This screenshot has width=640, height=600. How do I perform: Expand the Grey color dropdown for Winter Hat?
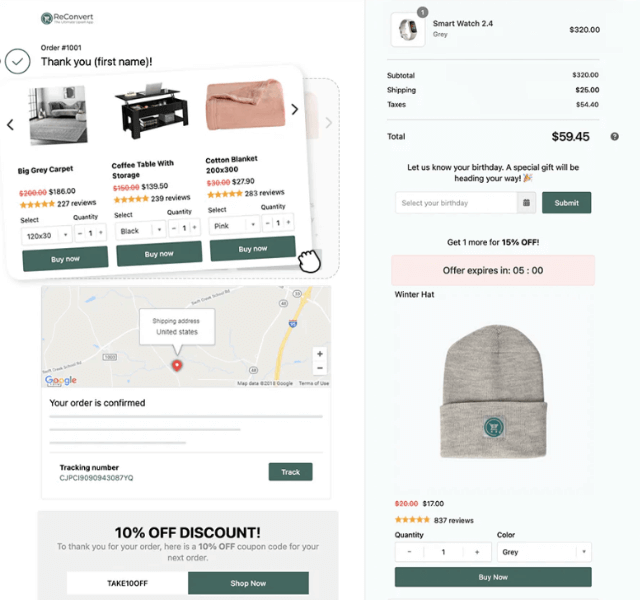tap(544, 552)
